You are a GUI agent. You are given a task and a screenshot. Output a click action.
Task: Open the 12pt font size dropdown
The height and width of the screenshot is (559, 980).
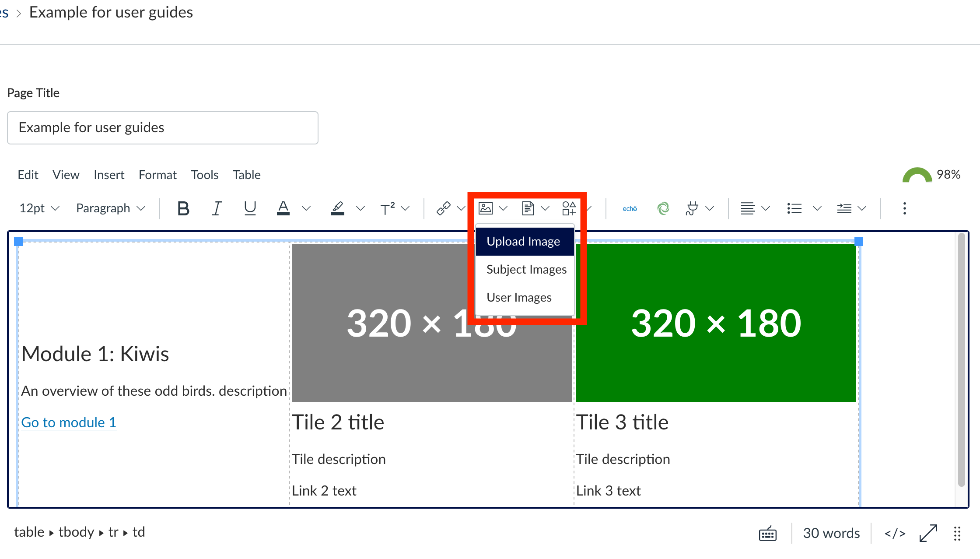click(39, 208)
